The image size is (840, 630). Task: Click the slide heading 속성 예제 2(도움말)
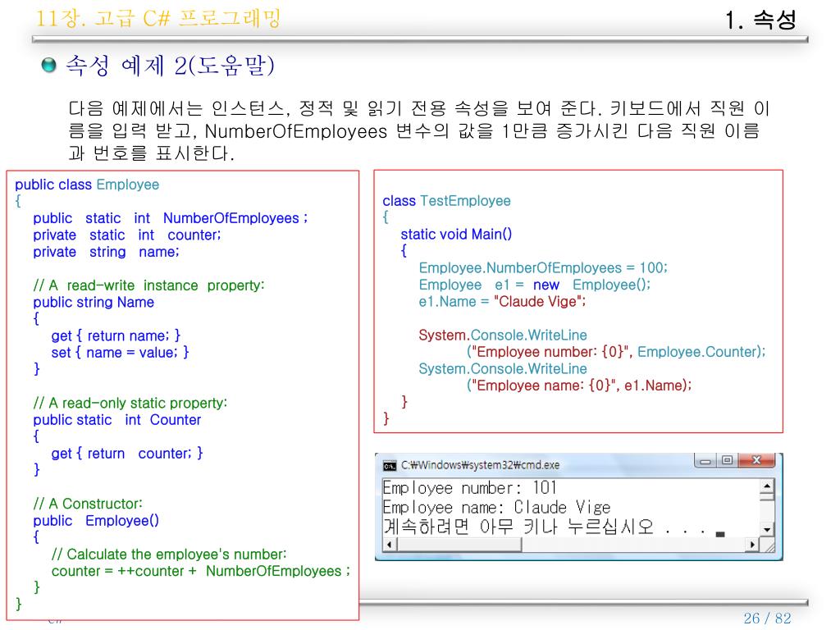(x=170, y=66)
